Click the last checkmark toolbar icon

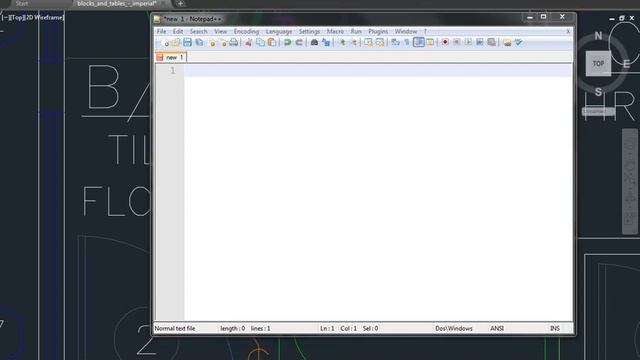(x=518, y=42)
